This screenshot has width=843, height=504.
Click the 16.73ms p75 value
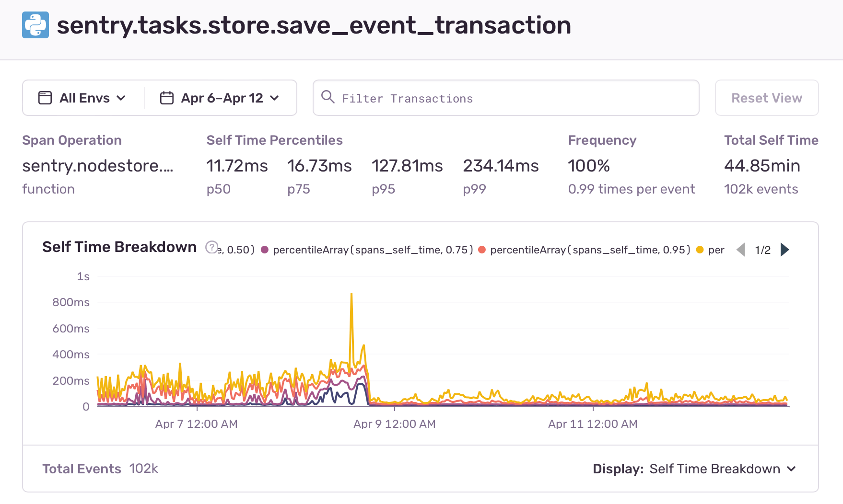(319, 166)
